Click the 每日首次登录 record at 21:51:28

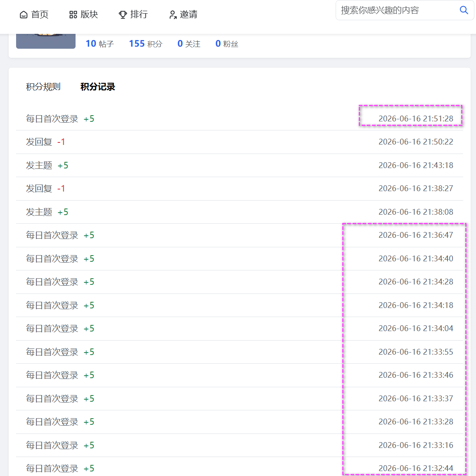pyautogui.click(x=239, y=119)
